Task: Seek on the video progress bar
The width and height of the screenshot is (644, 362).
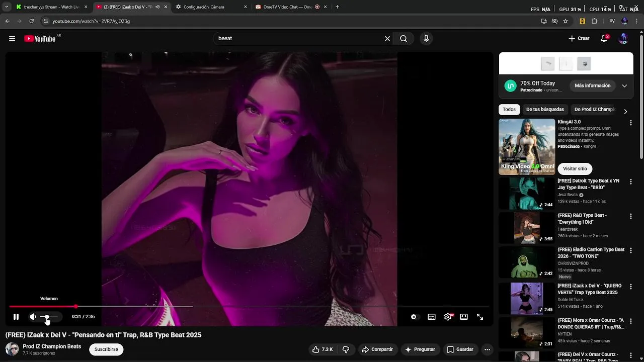Action: click(250, 306)
